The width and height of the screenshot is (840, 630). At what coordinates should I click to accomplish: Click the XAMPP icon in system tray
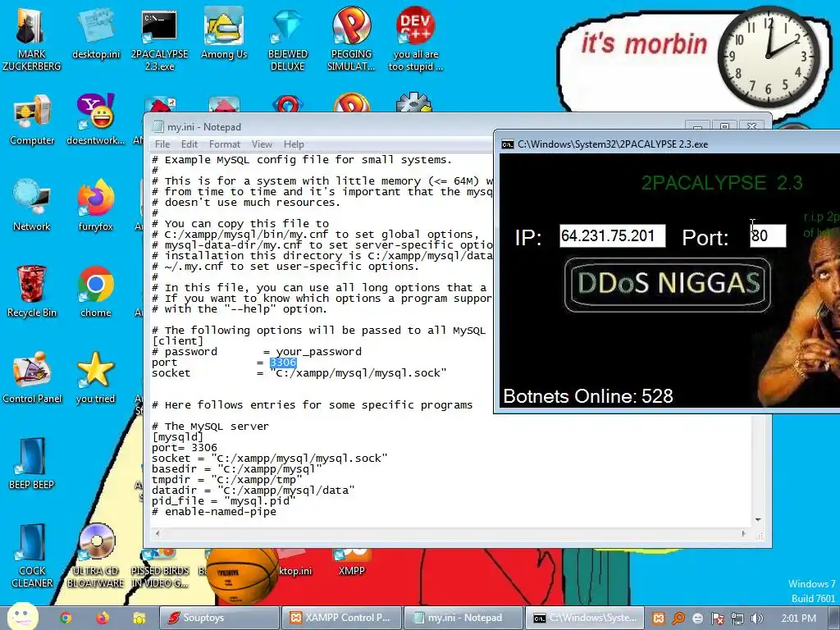(659, 619)
